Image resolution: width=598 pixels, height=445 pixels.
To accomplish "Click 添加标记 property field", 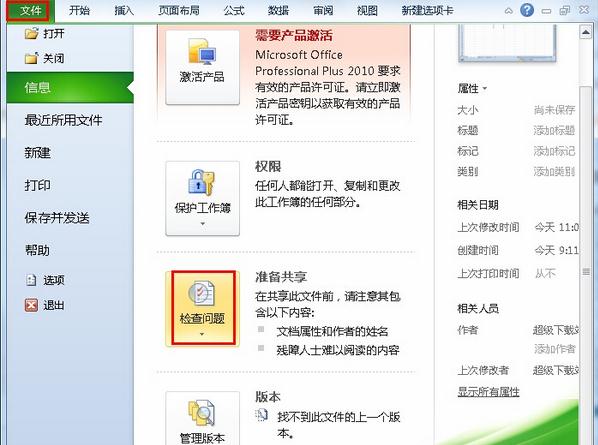I will [554, 151].
